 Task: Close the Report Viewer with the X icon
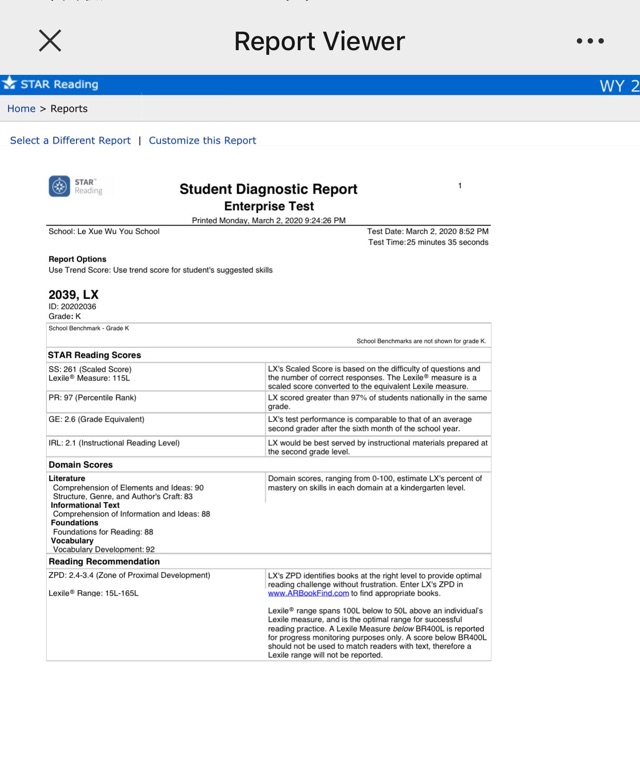tap(50, 41)
